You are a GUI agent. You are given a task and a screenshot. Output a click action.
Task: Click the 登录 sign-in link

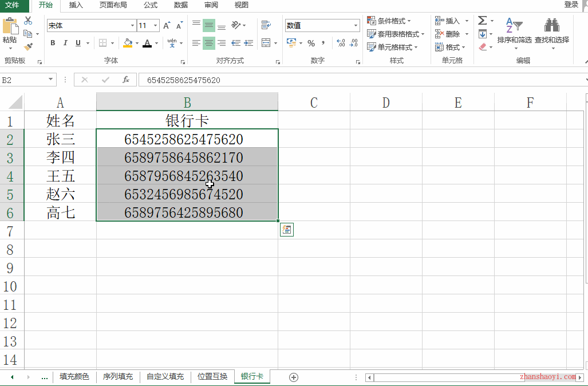click(571, 5)
